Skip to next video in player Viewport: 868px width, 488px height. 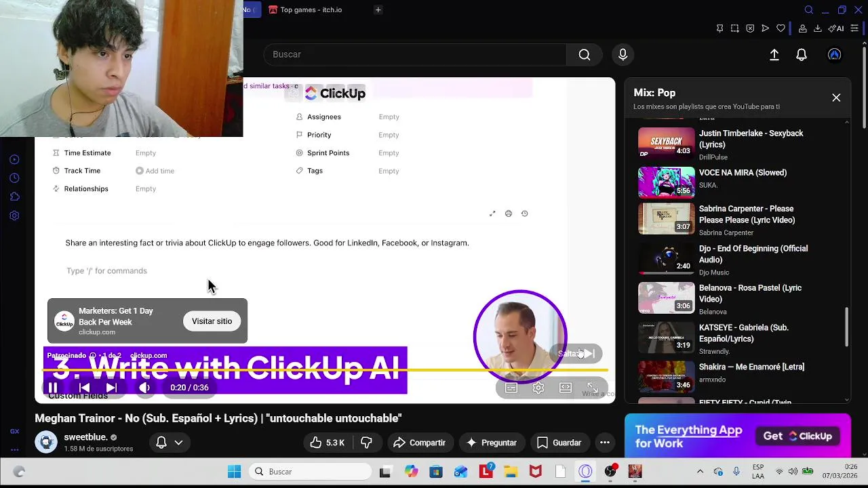click(111, 388)
